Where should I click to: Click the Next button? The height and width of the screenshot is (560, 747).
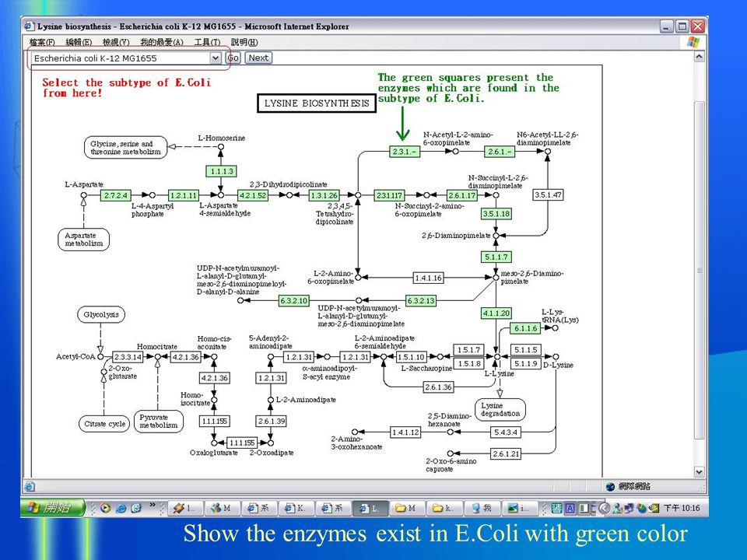pos(258,58)
